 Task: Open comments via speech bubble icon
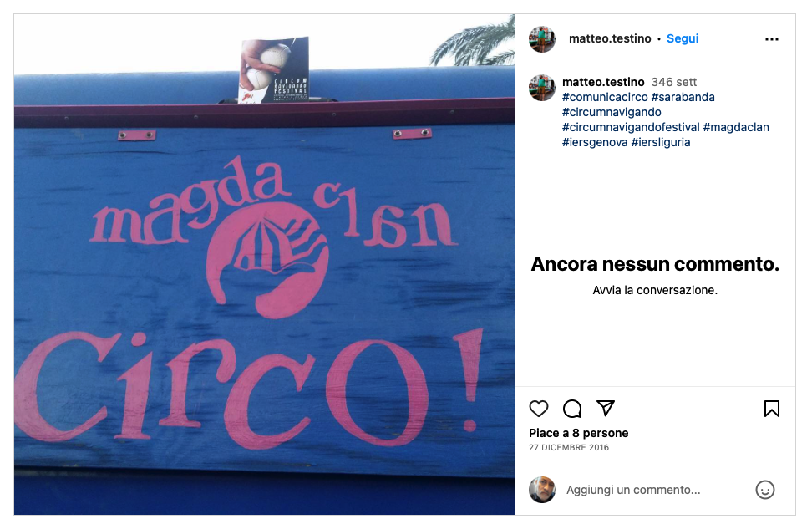(x=572, y=409)
